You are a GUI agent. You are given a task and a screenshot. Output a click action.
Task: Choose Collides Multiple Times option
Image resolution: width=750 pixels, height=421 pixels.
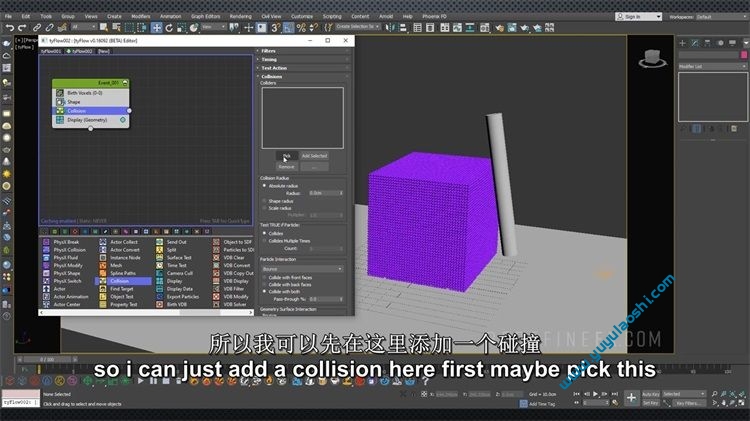[264, 240]
